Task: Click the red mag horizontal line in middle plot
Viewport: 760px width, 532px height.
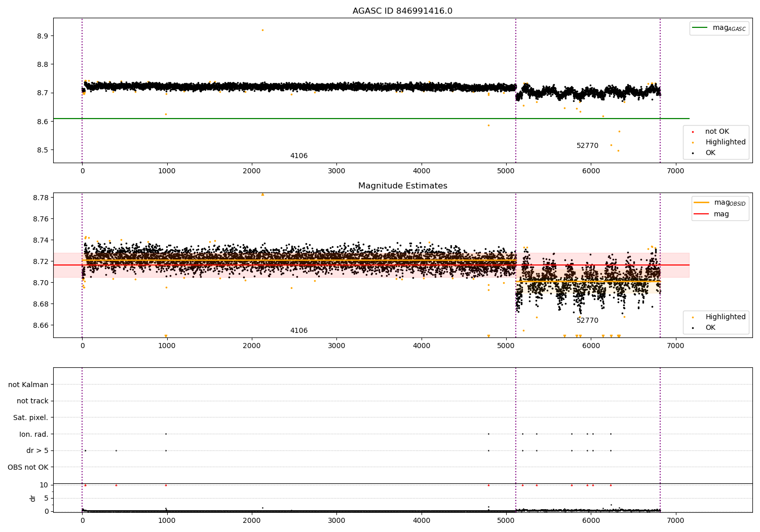Action: [371, 265]
